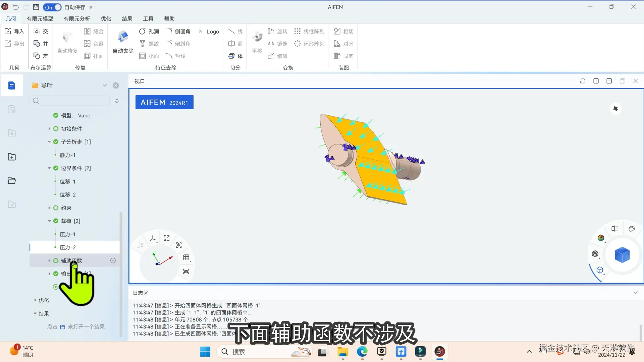The height and width of the screenshot is (362, 644).
Task: Refresh the viewport using reload icon
Action: [x=583, y=81]
